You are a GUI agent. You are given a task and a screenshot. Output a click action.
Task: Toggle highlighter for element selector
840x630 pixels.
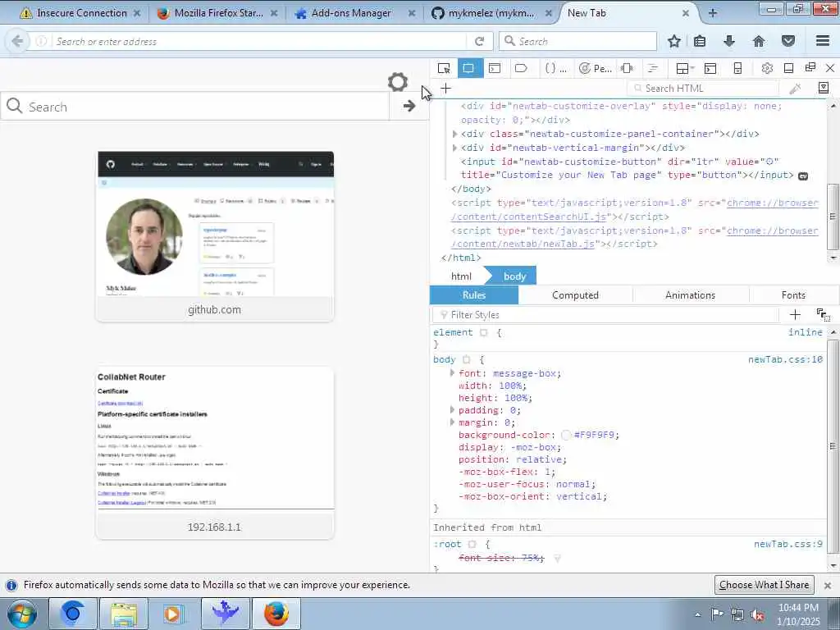point(484,333)
